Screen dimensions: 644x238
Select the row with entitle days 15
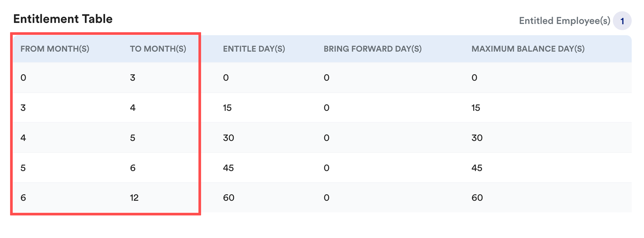click(x=322, y=108)
